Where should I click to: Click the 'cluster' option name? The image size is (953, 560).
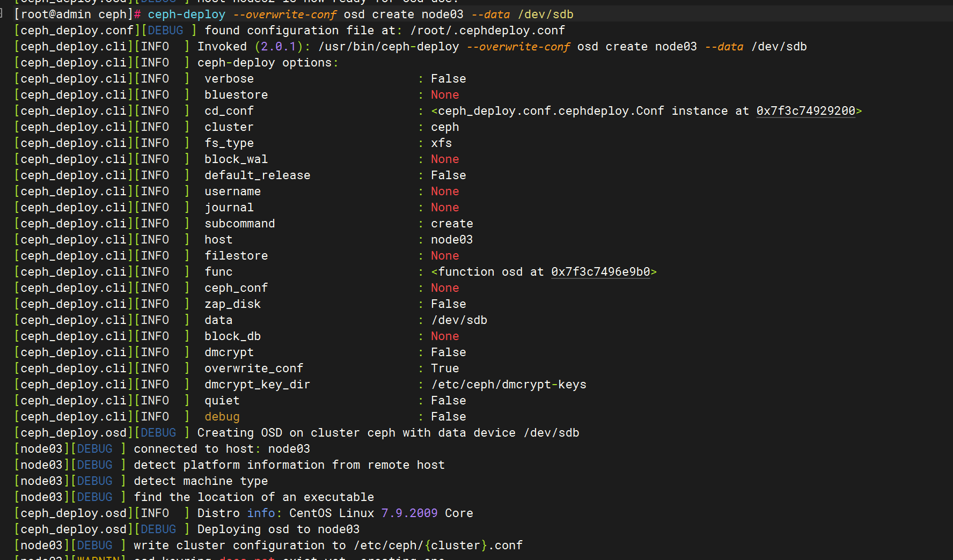[229, 127]
